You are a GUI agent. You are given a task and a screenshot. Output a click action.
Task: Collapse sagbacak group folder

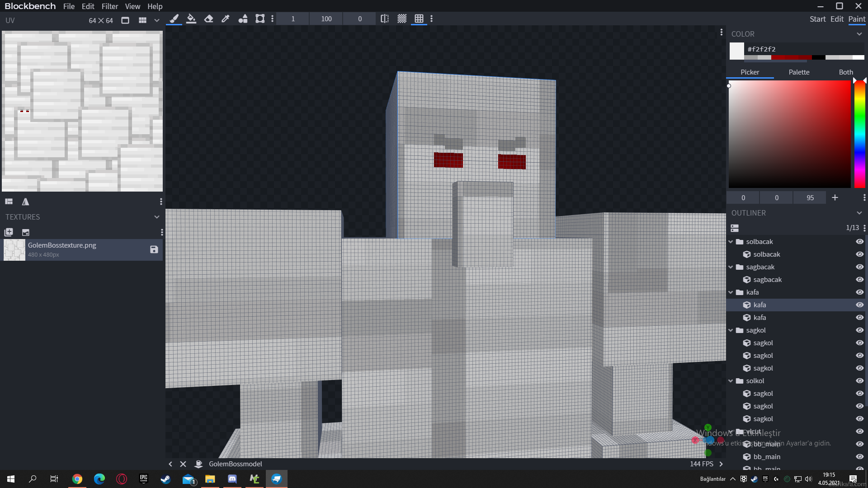click(731, 267)
